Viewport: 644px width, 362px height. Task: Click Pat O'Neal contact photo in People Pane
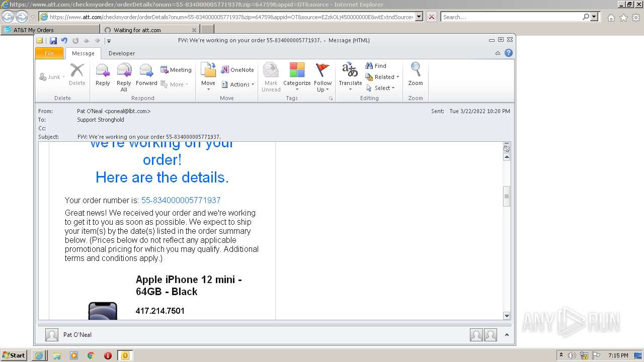coord(51,335)
